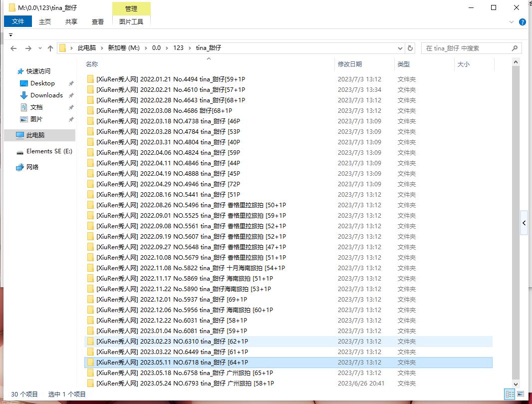Select 网络 in navigation pane
532x404 pixels.
(32, 167)
